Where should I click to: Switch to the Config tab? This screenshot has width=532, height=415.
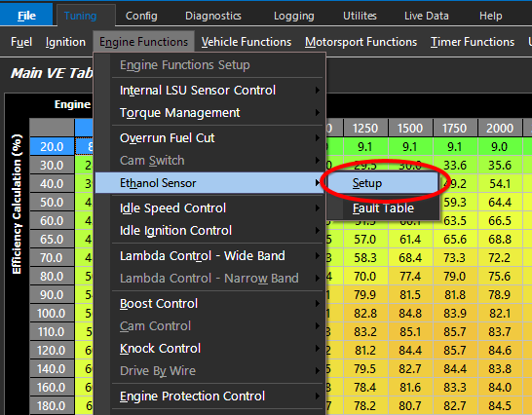(141, 16)
